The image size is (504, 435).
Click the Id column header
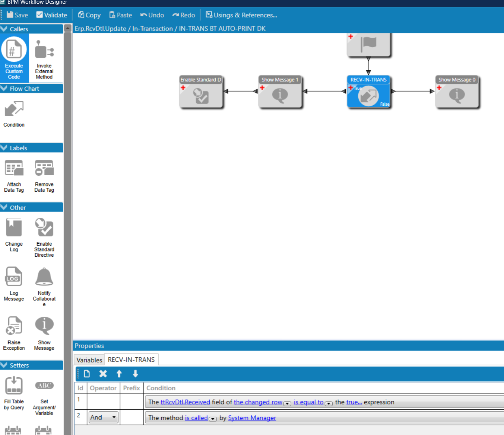[x=80, y=388]
